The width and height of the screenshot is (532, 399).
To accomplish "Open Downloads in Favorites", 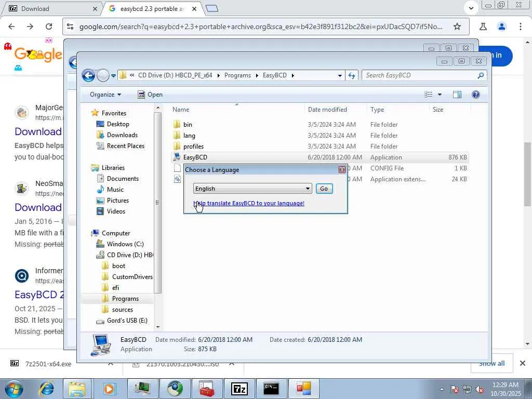I will 122,135.
